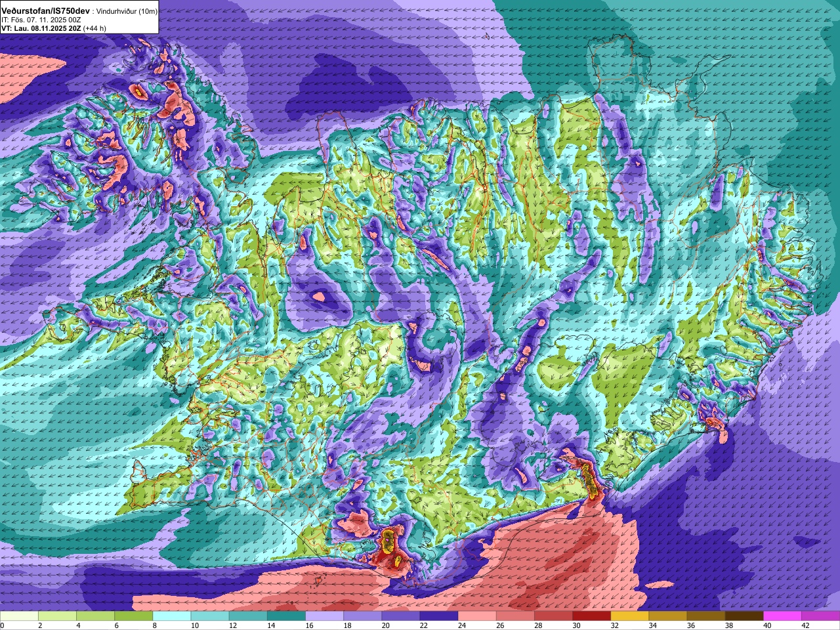Click the 32–34 yellow legend swatch

(x=630, y=616)
